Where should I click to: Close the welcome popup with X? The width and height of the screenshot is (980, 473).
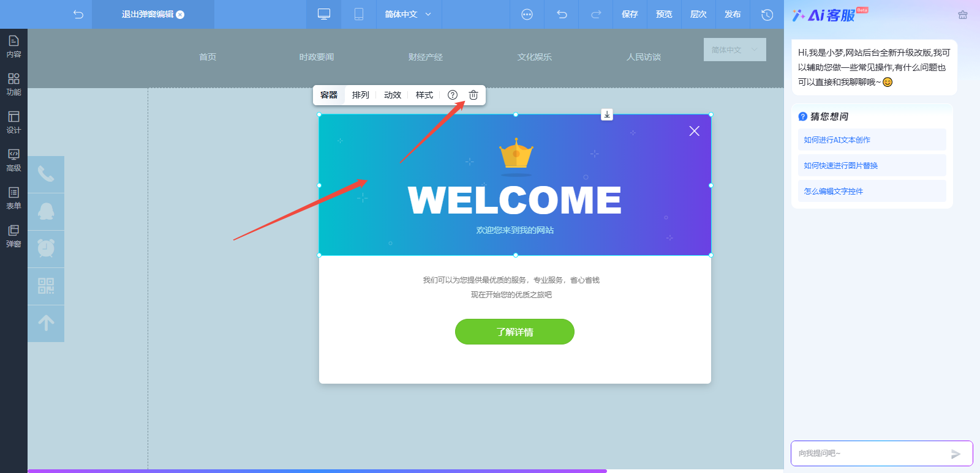(694, 131)
